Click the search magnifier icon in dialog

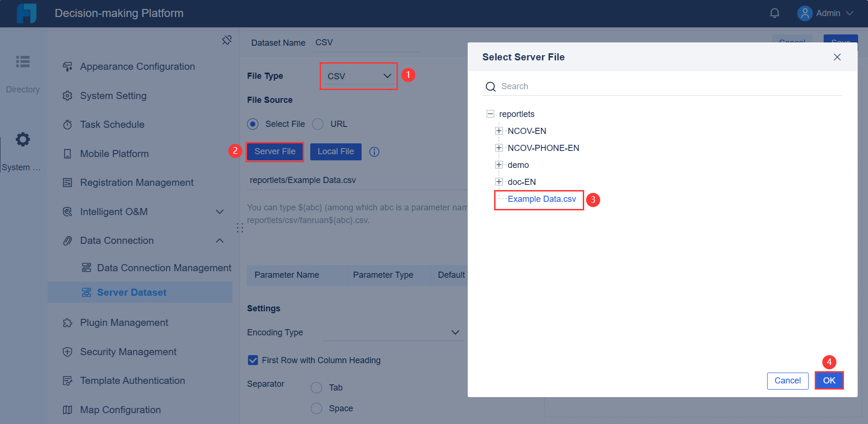pyautogui.click(x=491, y=87)
